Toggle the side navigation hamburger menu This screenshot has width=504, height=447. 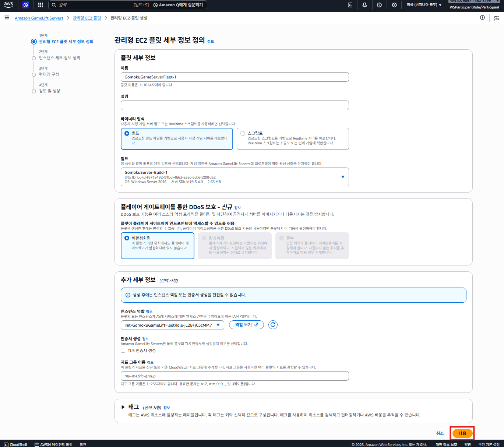tap(7, 18)
